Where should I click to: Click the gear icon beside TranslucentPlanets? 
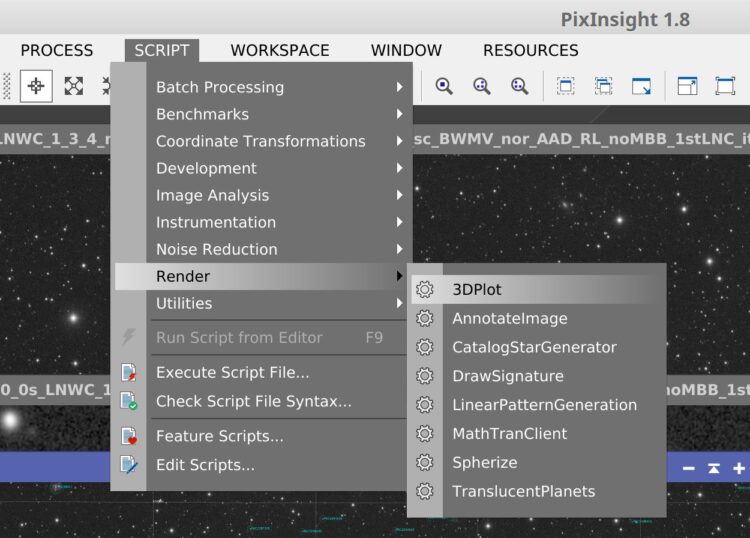pyautogui.click(x=424, y=492)
